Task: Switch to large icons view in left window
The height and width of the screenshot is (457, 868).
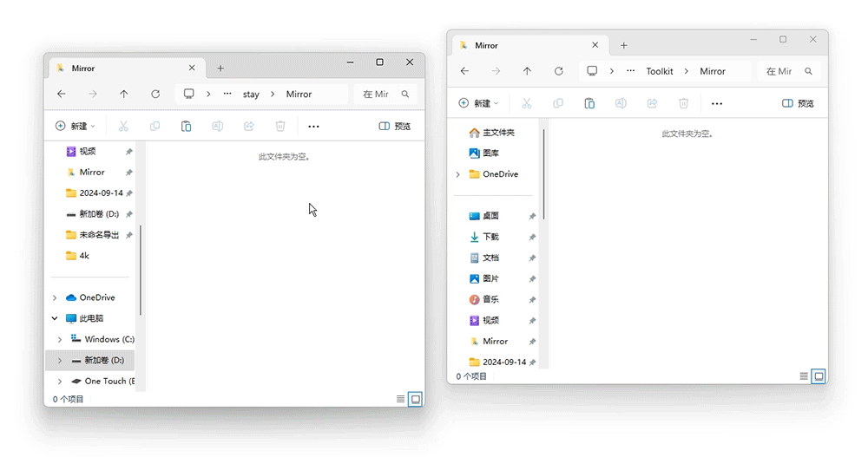Action: 415,399
